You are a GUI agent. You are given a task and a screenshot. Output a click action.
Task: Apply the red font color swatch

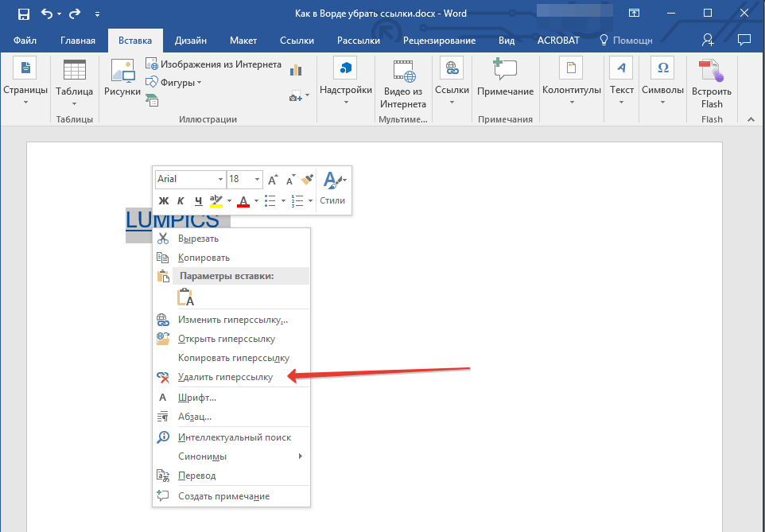(x=243, y=200)
